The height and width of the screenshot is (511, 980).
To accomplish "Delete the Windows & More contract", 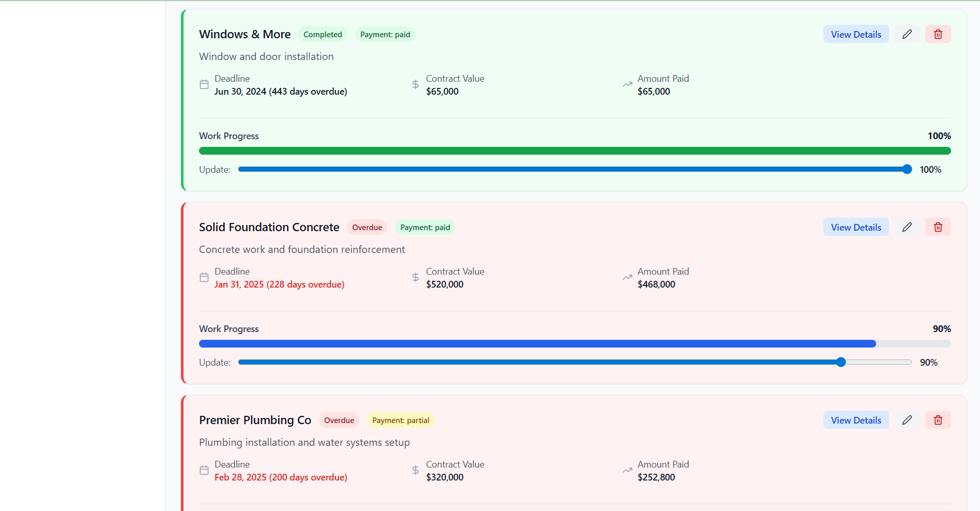I will (x=938, y=34).
